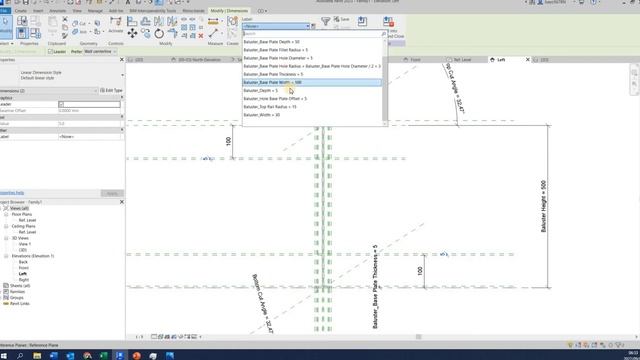
Task: Switch to the Front view tab
Action: coord(415,60)
